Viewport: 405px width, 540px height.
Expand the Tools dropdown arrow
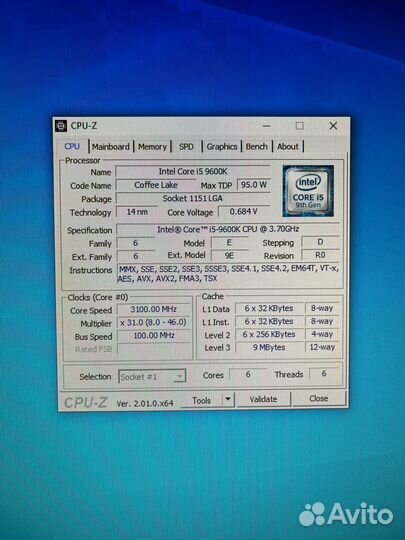[228, 400]
